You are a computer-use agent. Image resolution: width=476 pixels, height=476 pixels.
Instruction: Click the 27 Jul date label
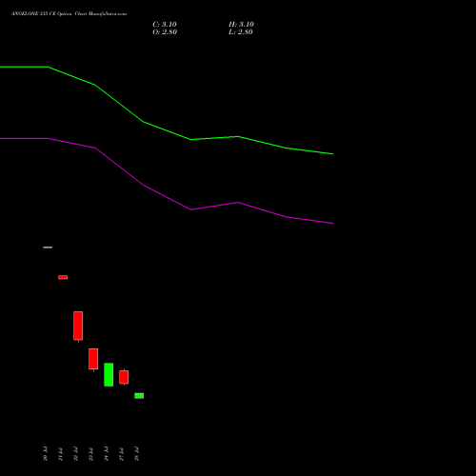tap(122, 454)
